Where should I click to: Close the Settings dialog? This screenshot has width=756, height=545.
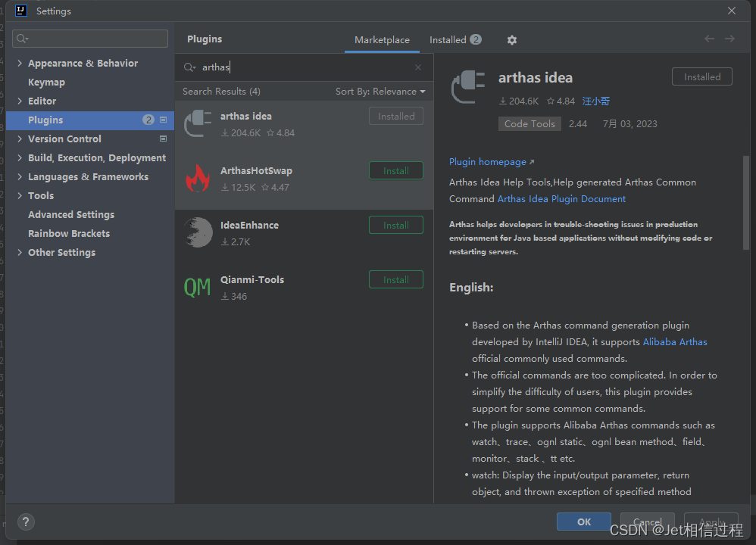pos(732,11)
